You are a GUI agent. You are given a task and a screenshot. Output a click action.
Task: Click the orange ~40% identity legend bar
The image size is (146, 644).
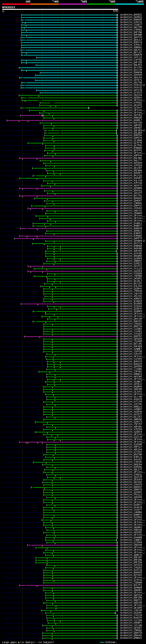(x=45, y=4)
